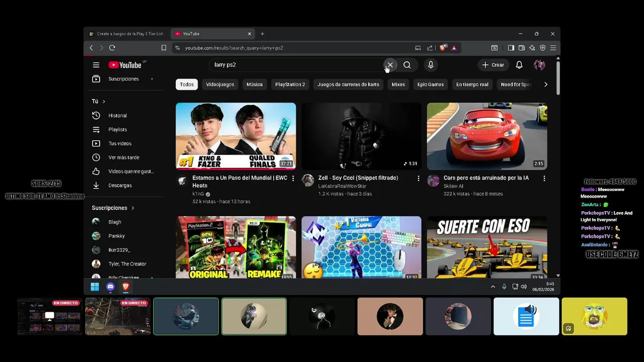
Task: Select the Mixes filter chip
Action: 398,84
